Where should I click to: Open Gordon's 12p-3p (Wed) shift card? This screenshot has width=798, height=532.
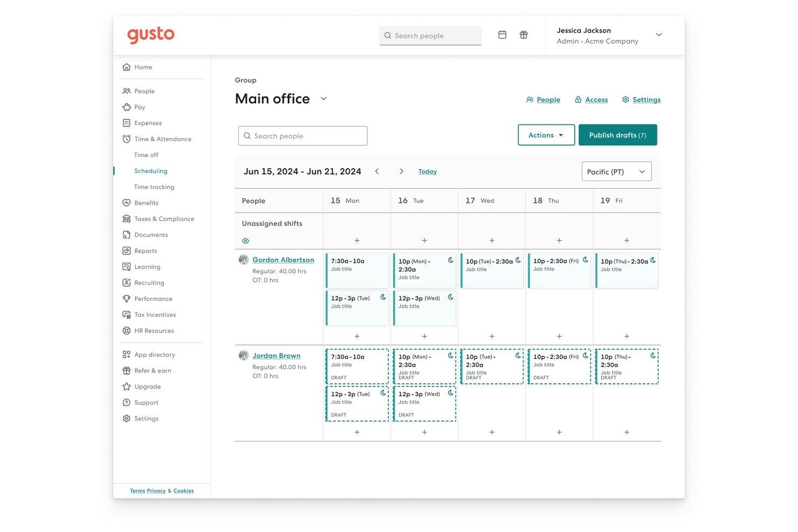coord(424,308)
